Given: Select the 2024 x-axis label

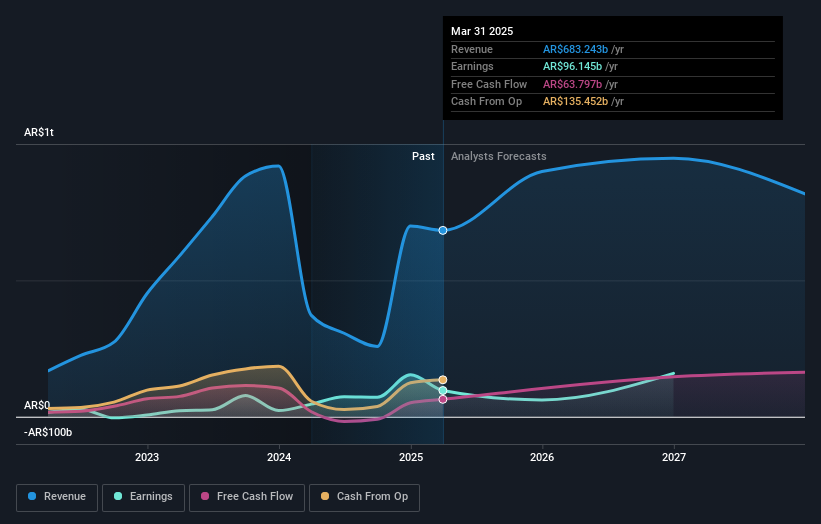Looking at the screenshot, I should [279, 457].
